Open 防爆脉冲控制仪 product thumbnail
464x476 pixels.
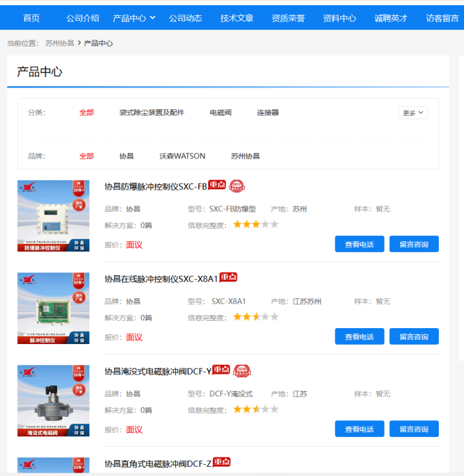(53, 215)
